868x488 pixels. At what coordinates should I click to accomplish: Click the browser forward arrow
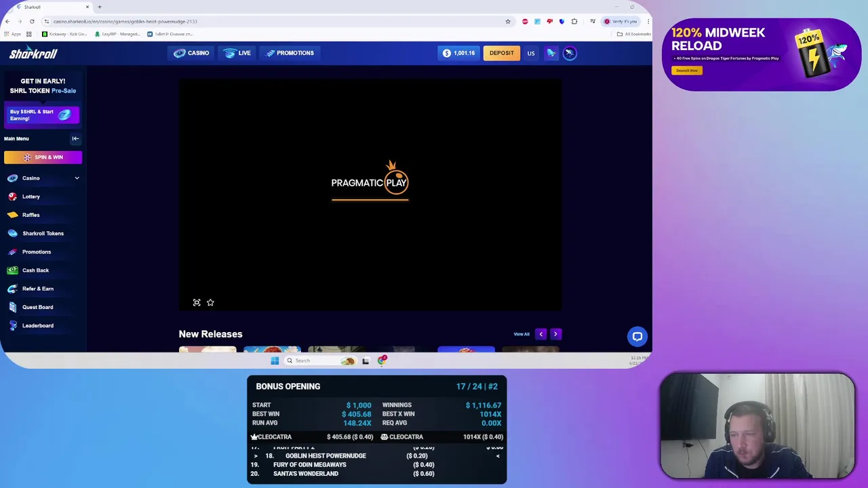coord(20,22)
